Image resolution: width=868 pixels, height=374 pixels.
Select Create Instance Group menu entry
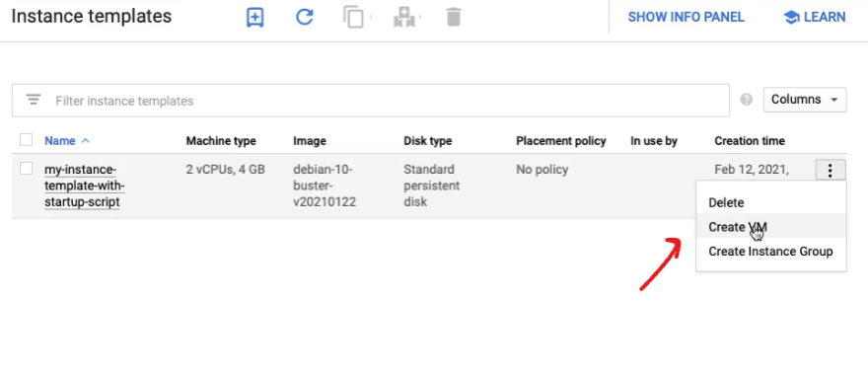pos(770,252)
